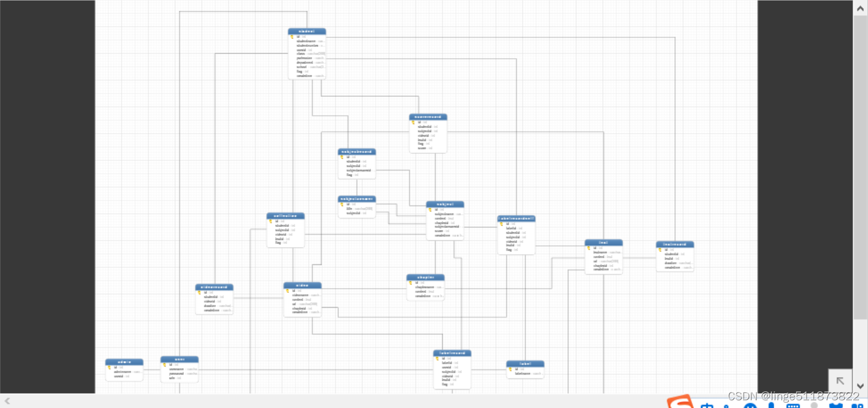Viewport: 868px width, 408px height.
Task: Click the key icon in the subject table
Action: [429, 208]
